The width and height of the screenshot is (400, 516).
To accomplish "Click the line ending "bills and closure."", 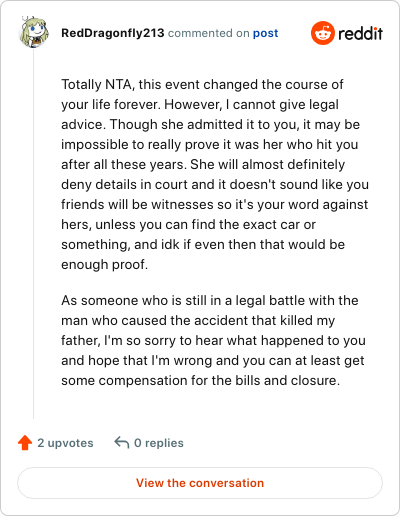I will tap(201, 380).
